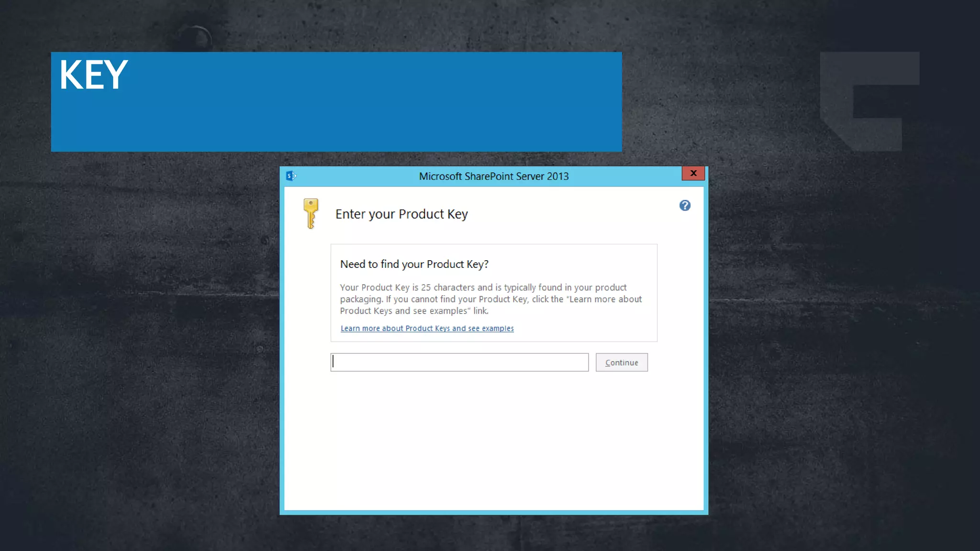This screenshot has width=980, height=551.
Task: Open 'Learn more about Product Keys' link
Action: tap(427, 329)
